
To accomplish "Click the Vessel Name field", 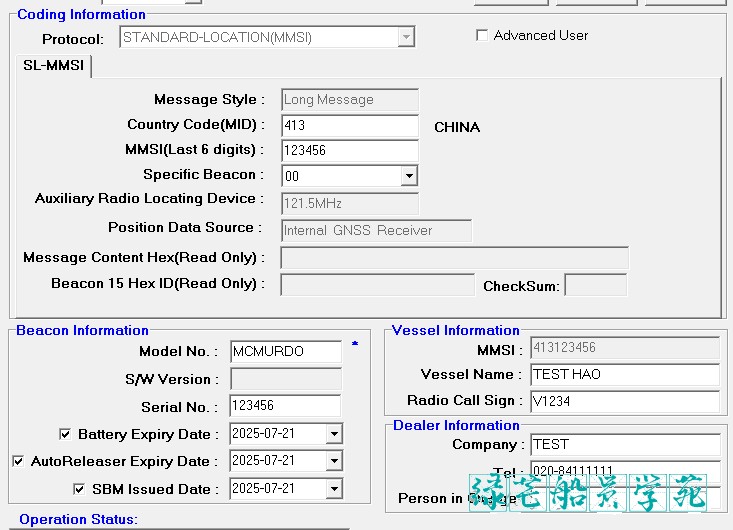I will pos(625,374).
